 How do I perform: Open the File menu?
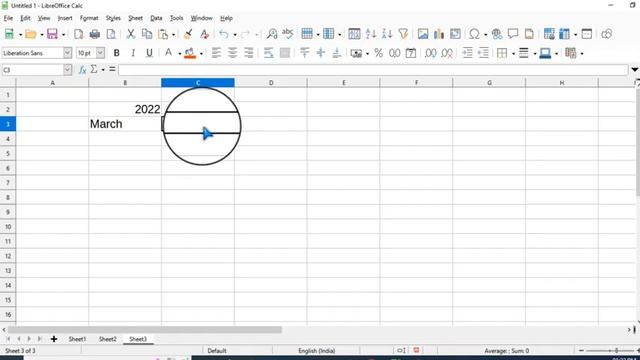click(8, 18)
